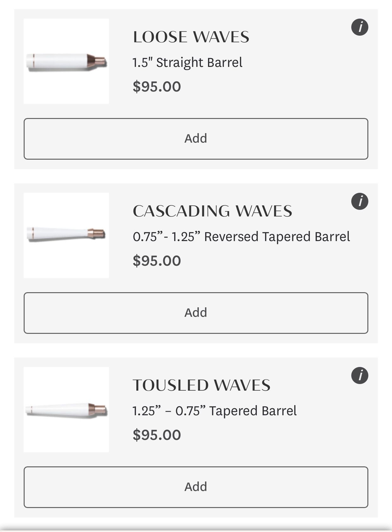Open info for Loose Waves barrel
392x532 pixels.
(360, 27)
